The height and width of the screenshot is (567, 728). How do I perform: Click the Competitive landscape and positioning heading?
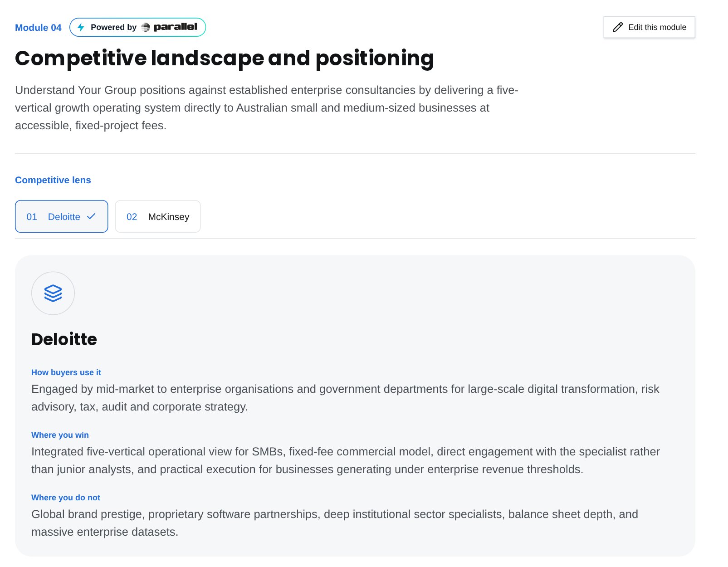click(225, 59)
